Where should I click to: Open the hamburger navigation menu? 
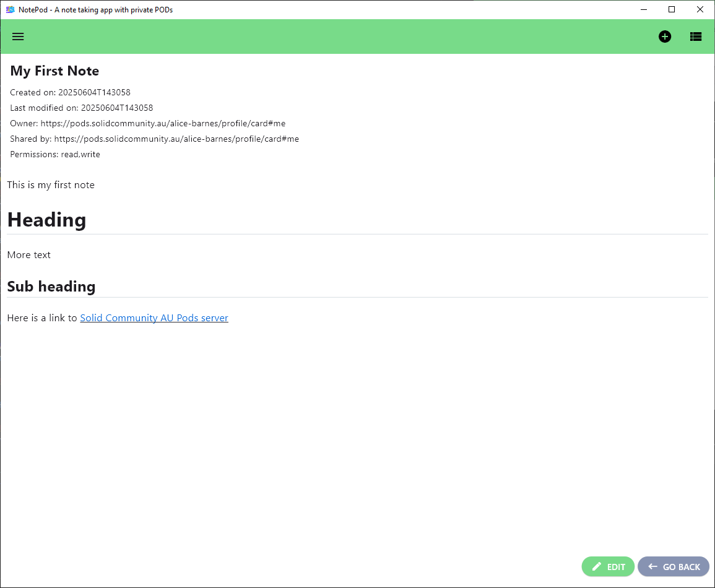(x=18, y=37)
